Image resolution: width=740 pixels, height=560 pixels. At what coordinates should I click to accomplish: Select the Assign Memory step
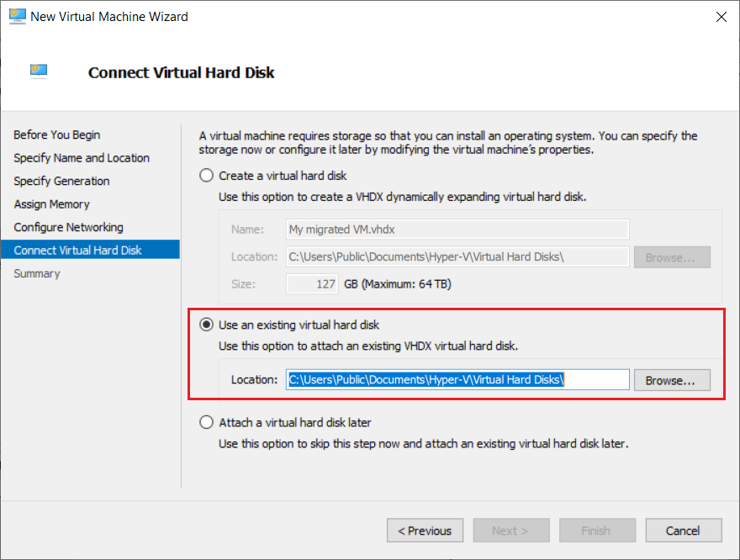(53, 203)
